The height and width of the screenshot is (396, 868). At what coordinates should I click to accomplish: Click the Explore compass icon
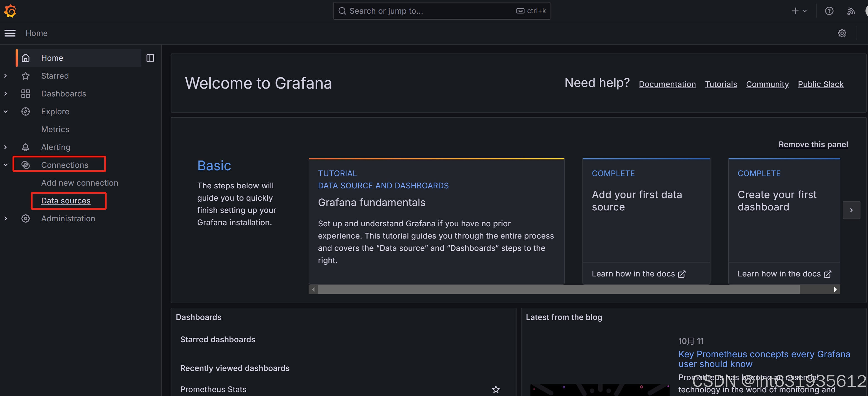(x=26, y=111)
